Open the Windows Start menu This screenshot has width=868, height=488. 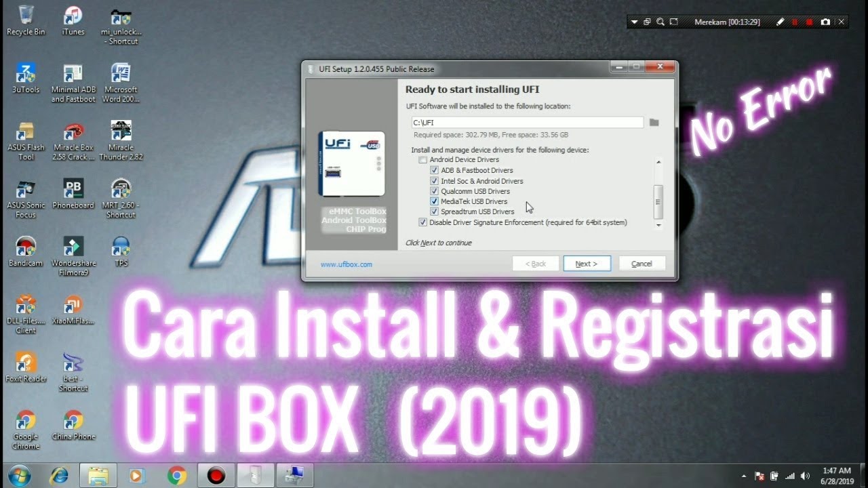point(19,476)
